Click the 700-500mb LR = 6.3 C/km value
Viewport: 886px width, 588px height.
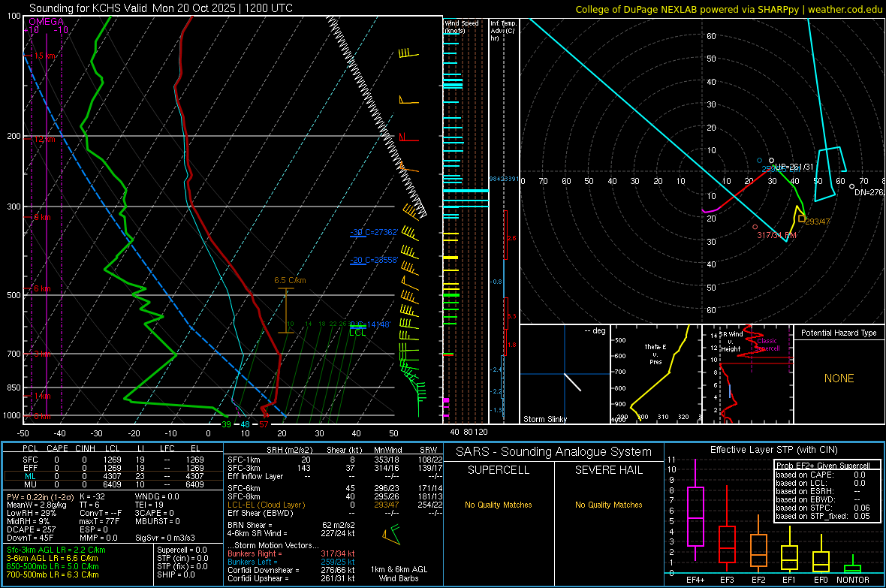click(53, 574)
